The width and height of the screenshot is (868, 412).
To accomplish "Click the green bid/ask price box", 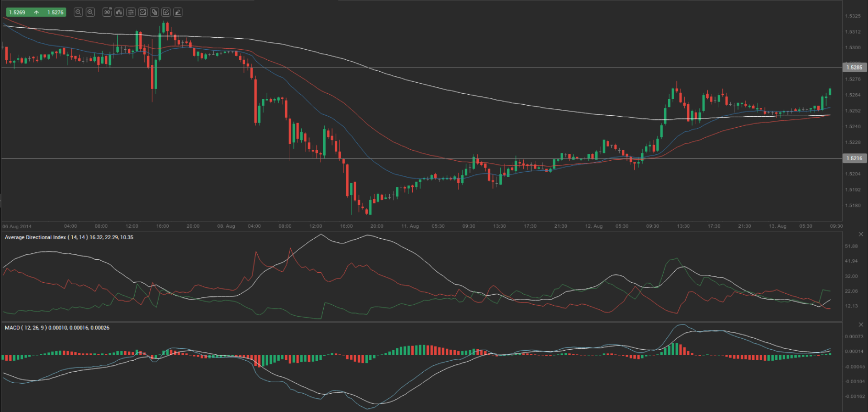I will (36, 12).
